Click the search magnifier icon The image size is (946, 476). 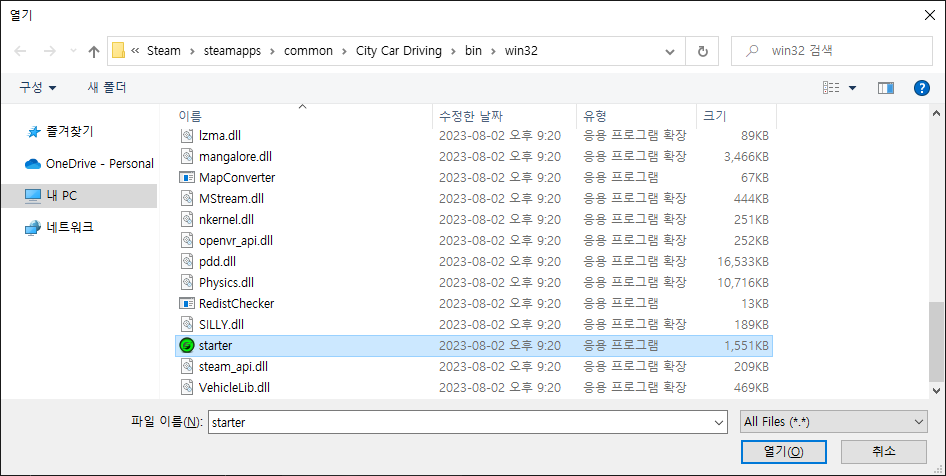coord(752,51)
